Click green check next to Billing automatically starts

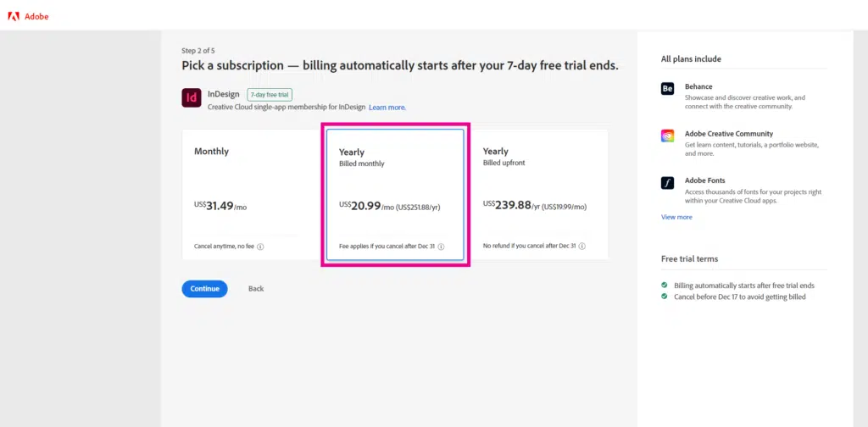pyautogui.click(x=665, y=286)
